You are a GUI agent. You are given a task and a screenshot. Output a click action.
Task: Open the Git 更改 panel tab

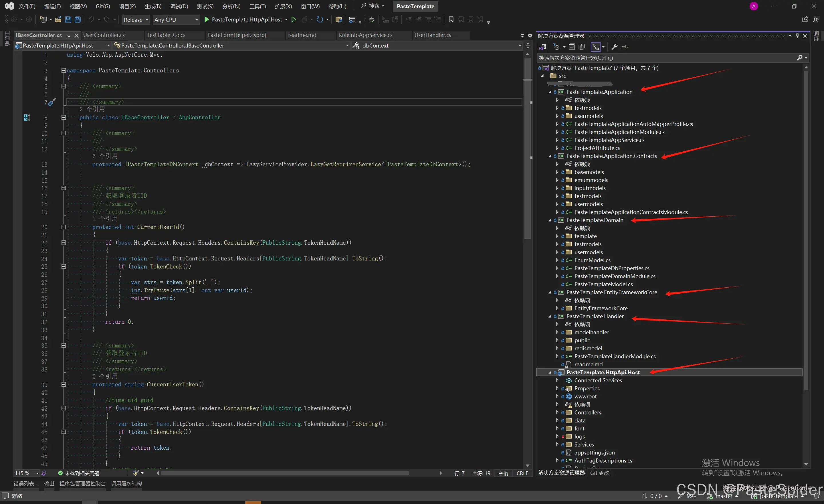point(599,473)
